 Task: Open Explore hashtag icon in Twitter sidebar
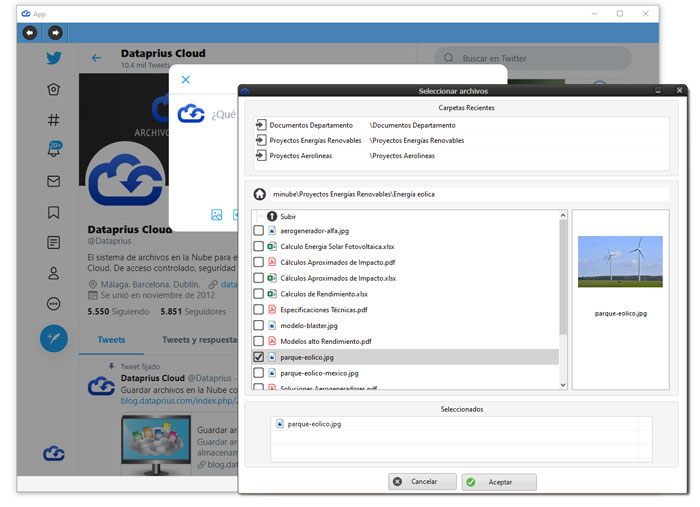(54, 120)
